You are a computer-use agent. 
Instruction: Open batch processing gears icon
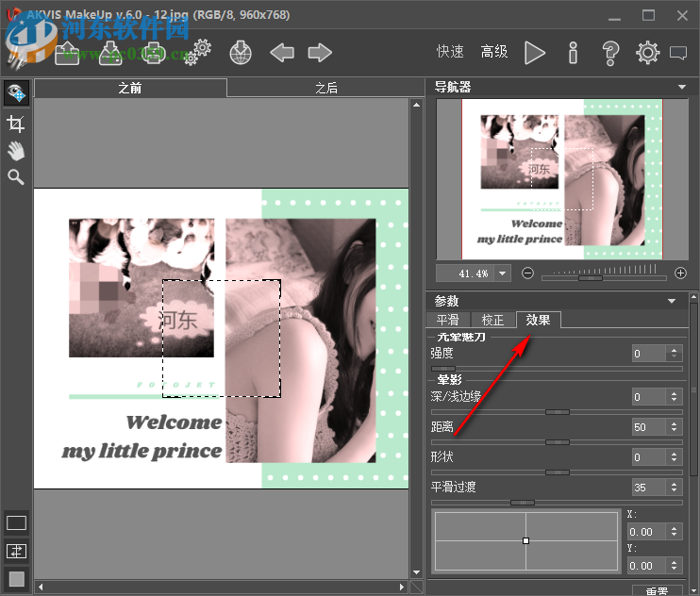(197, 53)
